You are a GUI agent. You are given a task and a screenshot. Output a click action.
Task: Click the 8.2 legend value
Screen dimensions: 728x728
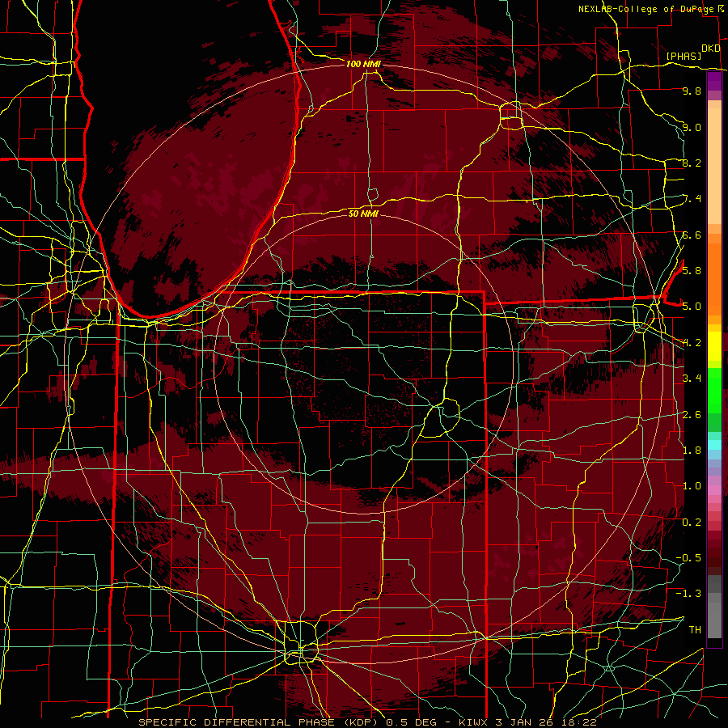[x=692, y=163]
